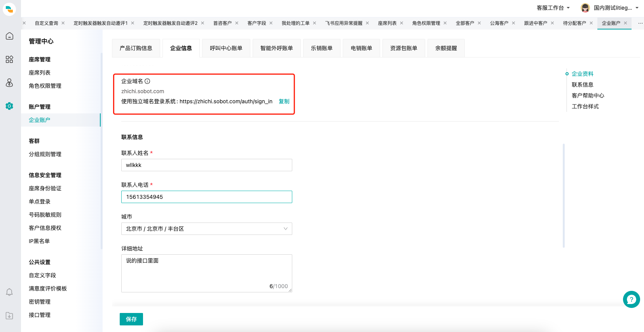Focus the 联系人姓名 input field
644x332 pixels.
pos(207,165)
